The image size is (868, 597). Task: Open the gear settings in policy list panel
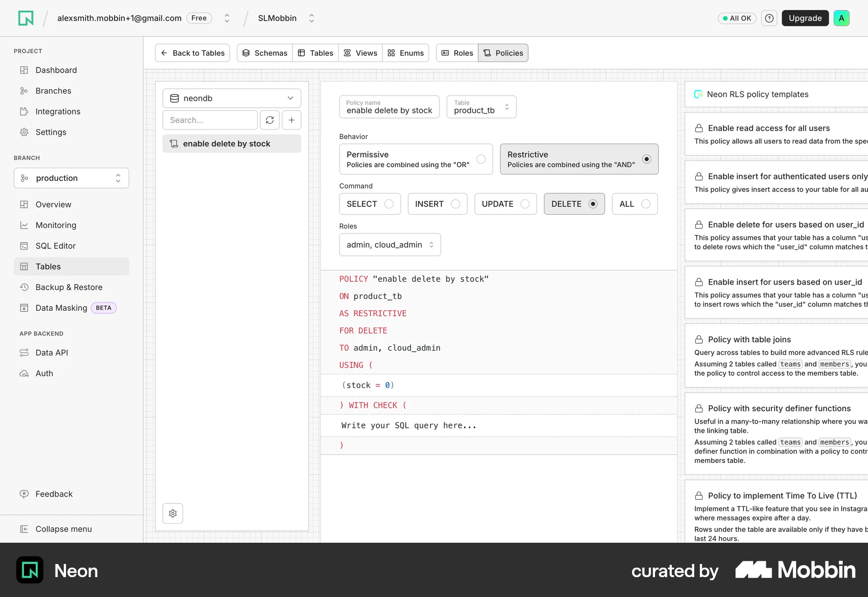(173, 513)
